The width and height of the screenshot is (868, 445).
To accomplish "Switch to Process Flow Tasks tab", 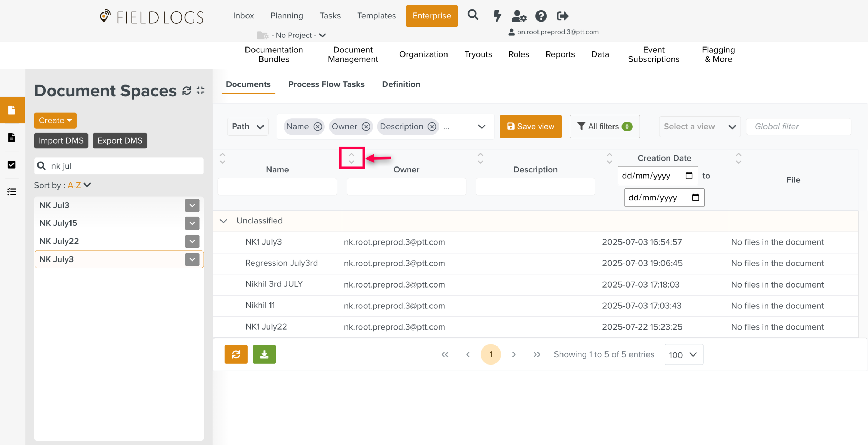I will pyautogui.click(x=326, y=84).
